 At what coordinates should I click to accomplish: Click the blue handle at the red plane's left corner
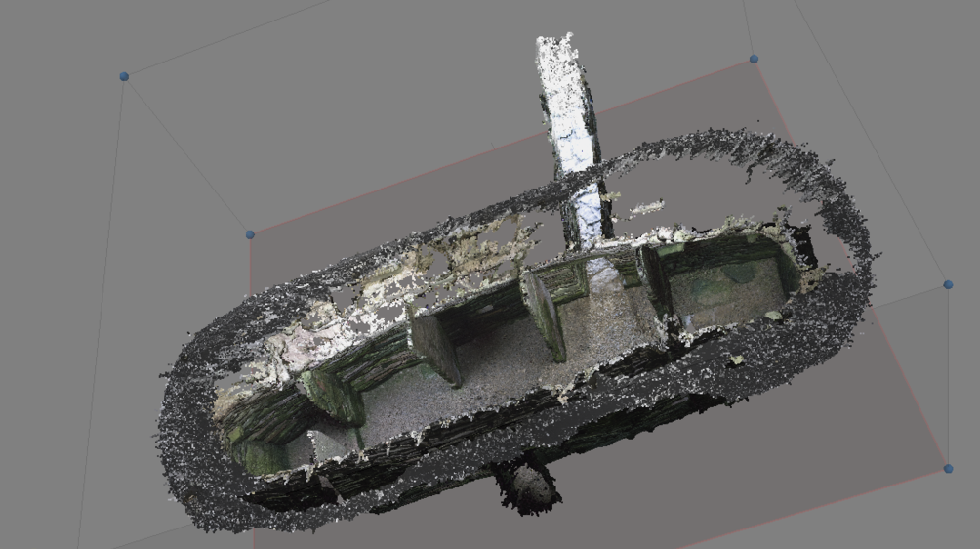pyautogui.click(x=250, y=234)
